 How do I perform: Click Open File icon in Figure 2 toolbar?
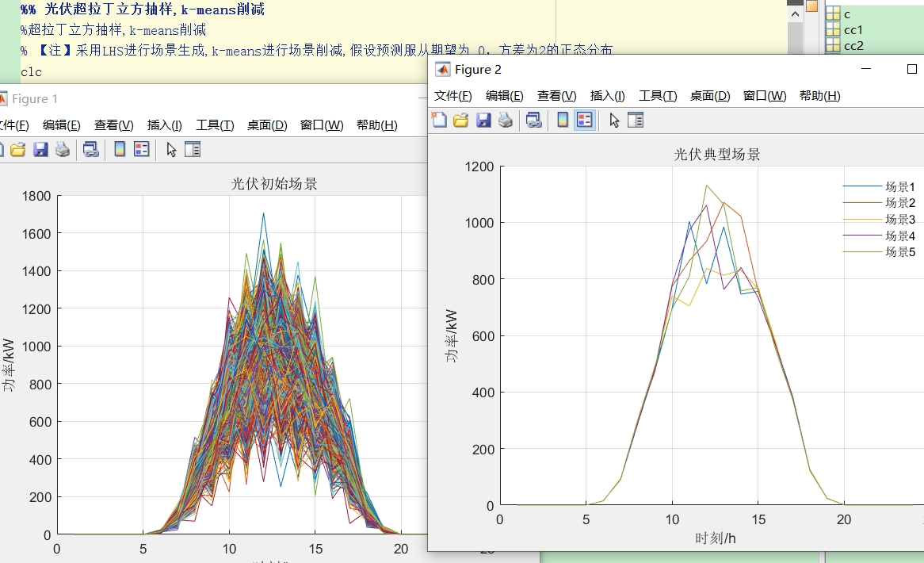pyautogui.click(x=461, y=121)
